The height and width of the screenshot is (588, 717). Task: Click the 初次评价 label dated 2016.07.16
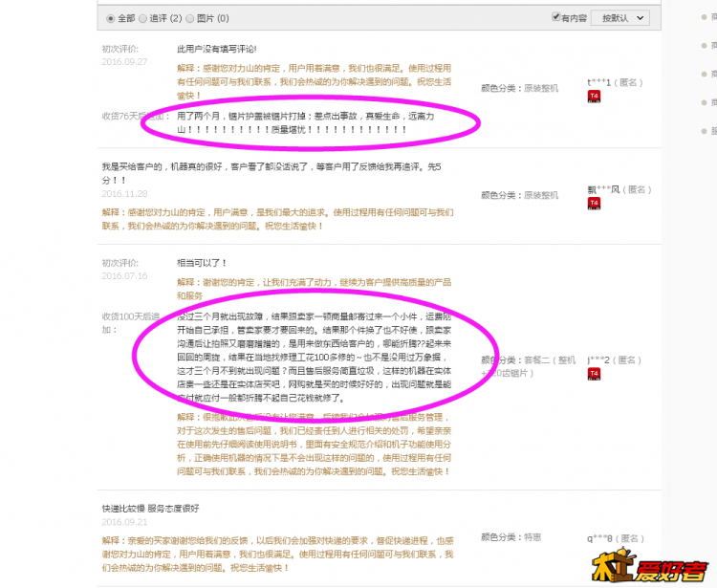coord(119,263)
